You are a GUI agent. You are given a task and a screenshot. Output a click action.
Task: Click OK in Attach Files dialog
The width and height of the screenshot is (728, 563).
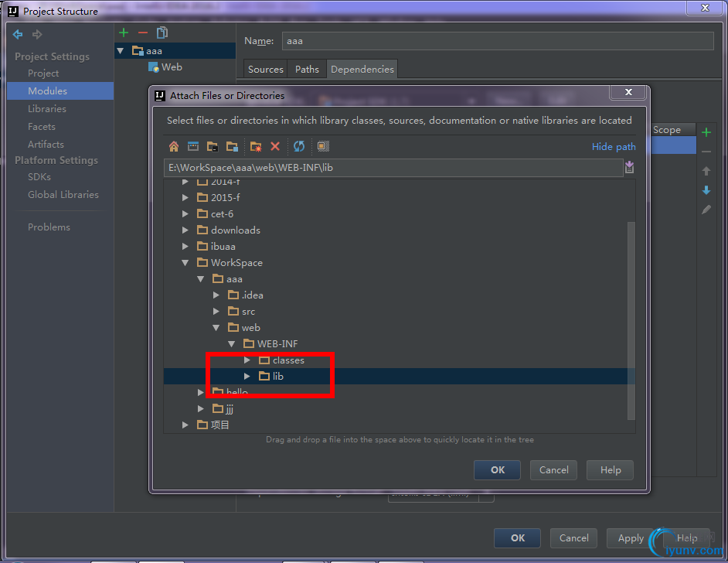(497, 470)
